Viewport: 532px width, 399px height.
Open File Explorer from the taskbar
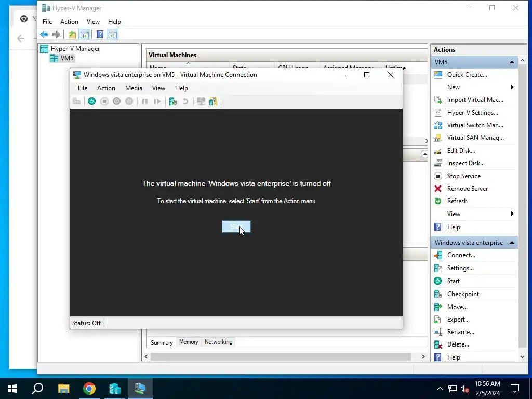(63, 389)
